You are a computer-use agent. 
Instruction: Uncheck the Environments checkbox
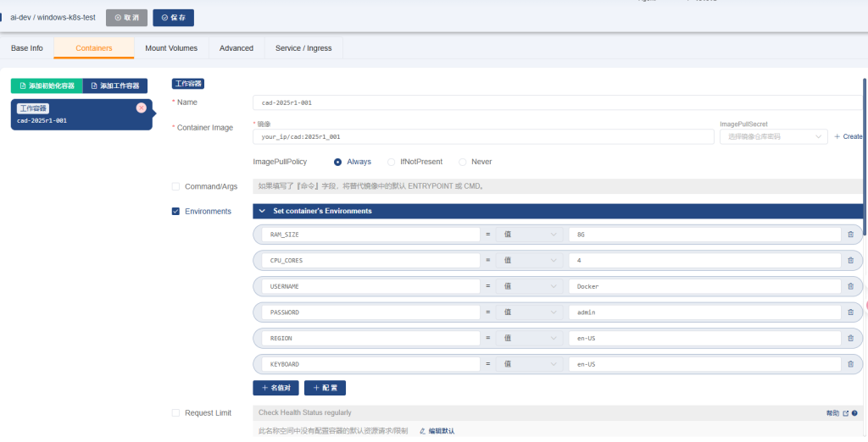tap(175, 211)
